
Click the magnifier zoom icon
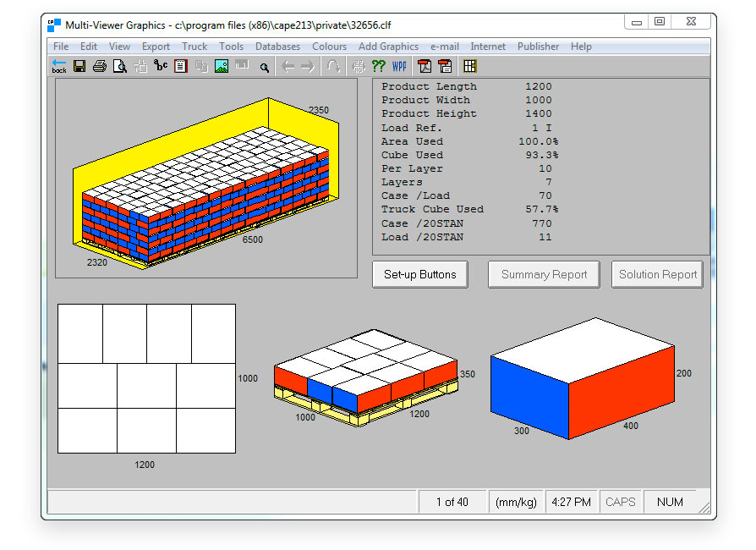(264, 67)
